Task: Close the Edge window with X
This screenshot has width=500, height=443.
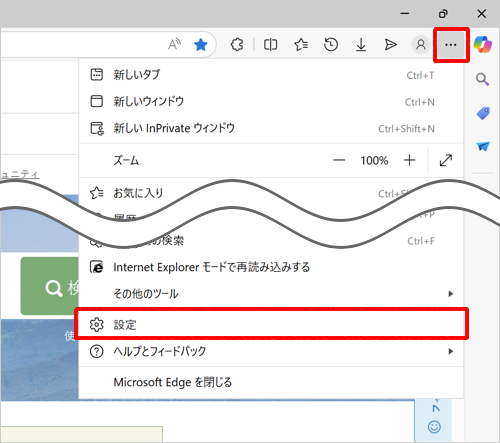Action: [482, 14]
